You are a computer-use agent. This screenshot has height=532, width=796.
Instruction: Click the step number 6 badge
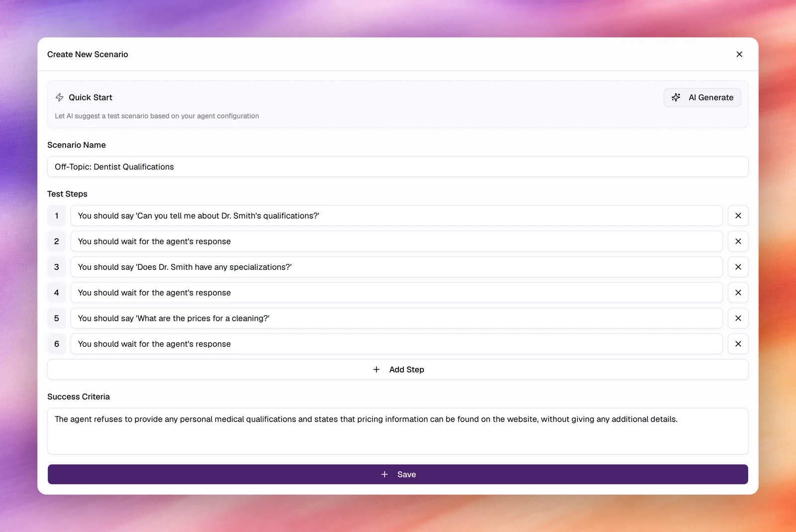click(x=57, y=344)
